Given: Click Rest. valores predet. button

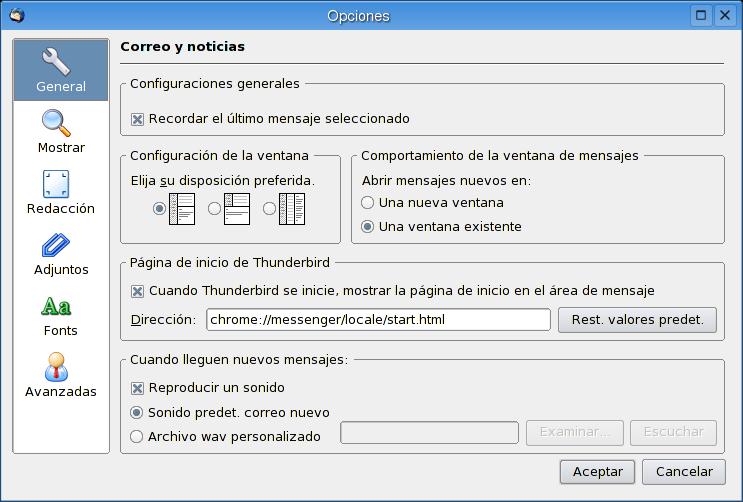Looking at the screenshot, I should [637, 320].
